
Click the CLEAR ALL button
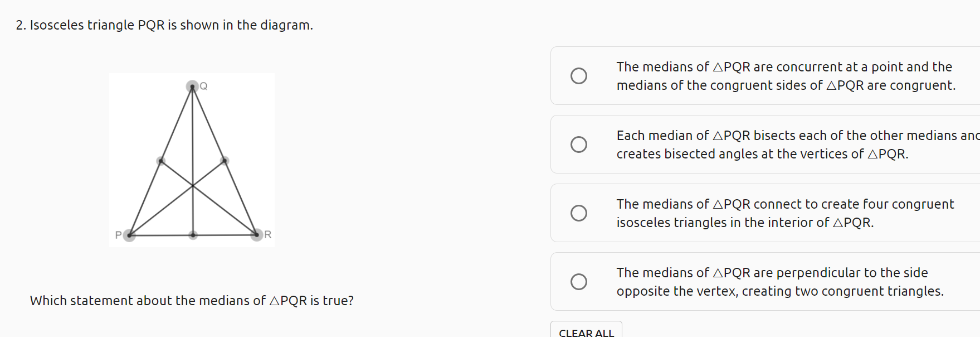pyautogui.click(x=586, y=330)
